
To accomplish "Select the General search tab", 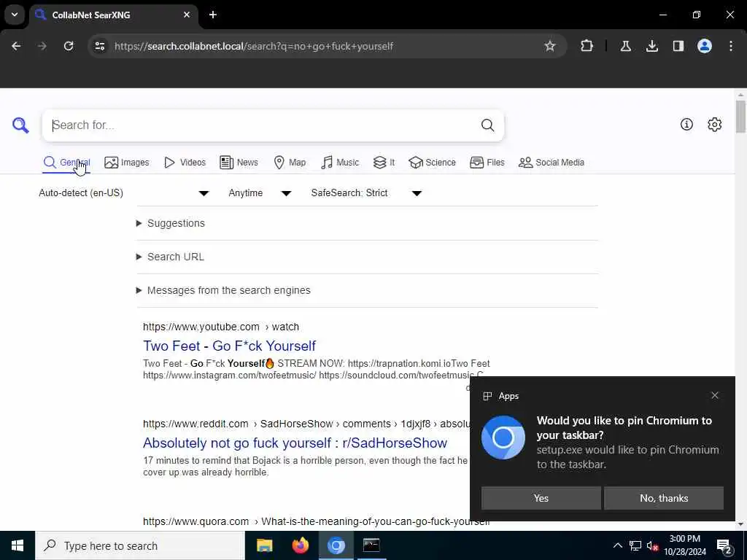I will (66, 163).
